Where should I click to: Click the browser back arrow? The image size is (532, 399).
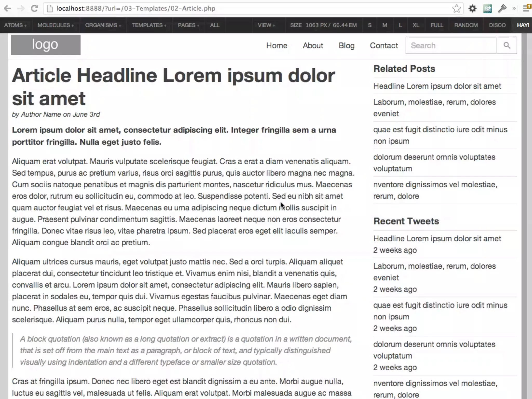click(x=8, y=9)
